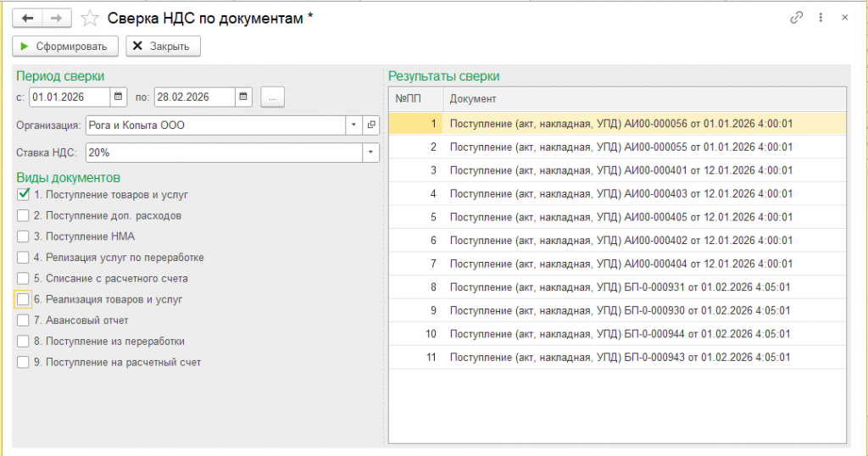Select document row БП-0-000931
Screen dimensions: 868x456
pyautogui.click(x=621, y=288)
